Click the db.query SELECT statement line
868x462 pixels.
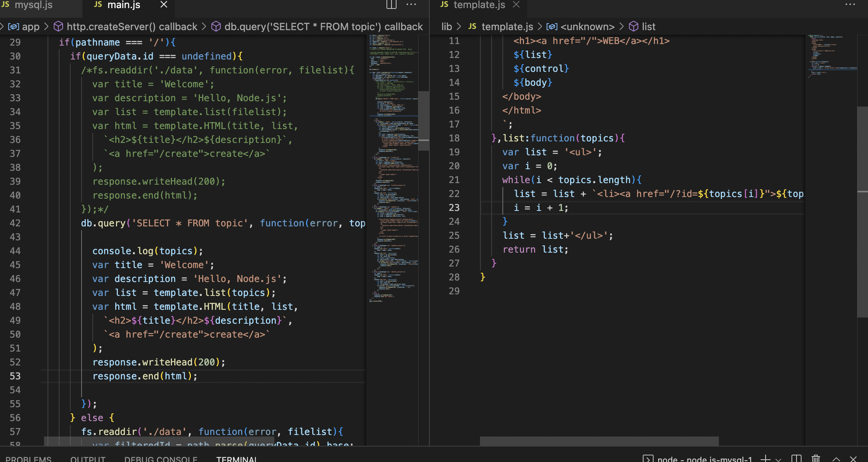pyautogui.click(x=223, y=223)
